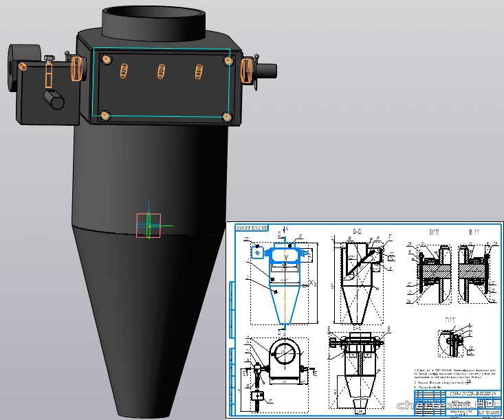Image resolution: width=504 pixels, height=420 pixels.
Task: Pick the rightmost orange spring on the cover
Action: 199,71
